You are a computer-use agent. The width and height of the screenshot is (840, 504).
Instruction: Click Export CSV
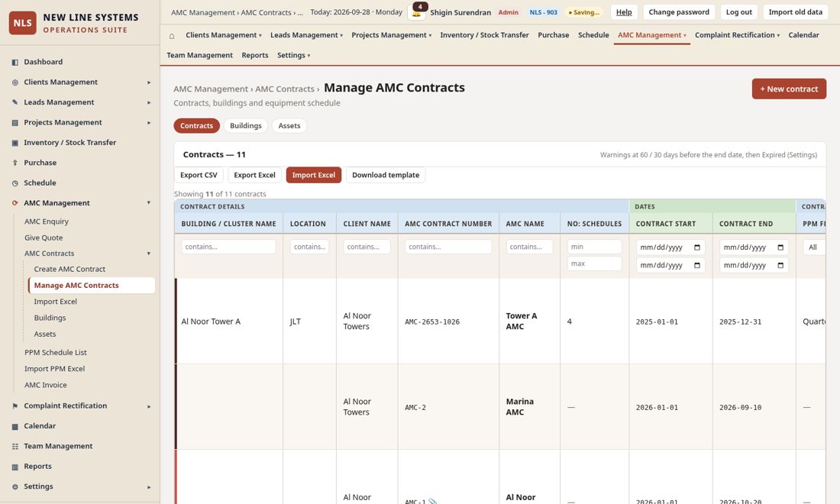pyautogui.click(x=199, y=175)
